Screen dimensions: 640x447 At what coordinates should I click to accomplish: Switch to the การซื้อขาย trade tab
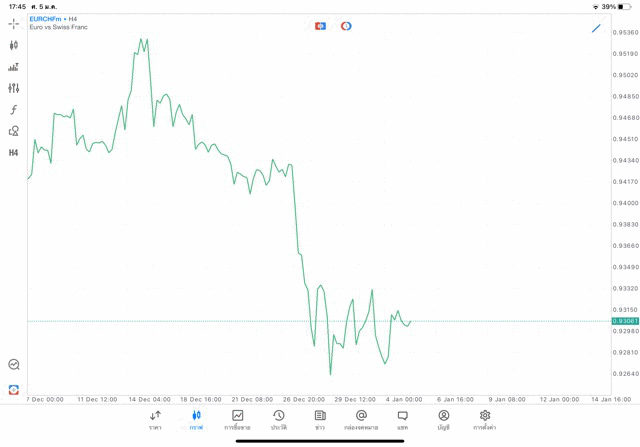(x=237, y=420)
